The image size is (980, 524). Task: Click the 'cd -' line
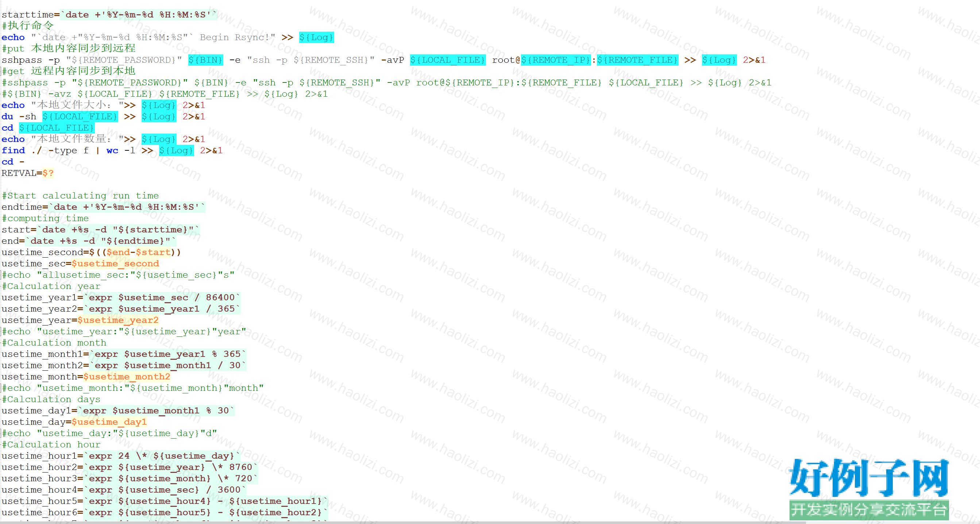(x=13, y=162)
